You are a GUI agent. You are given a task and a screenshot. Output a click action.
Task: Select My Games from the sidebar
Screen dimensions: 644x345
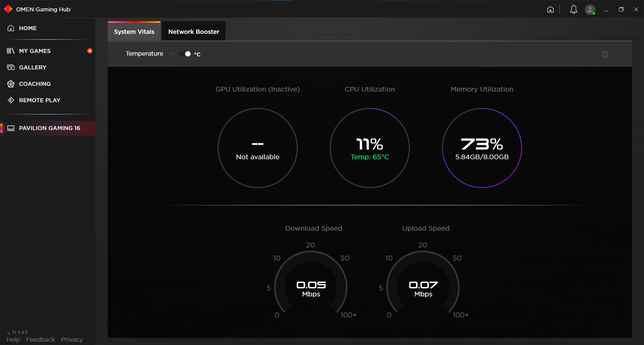point(35,51)
